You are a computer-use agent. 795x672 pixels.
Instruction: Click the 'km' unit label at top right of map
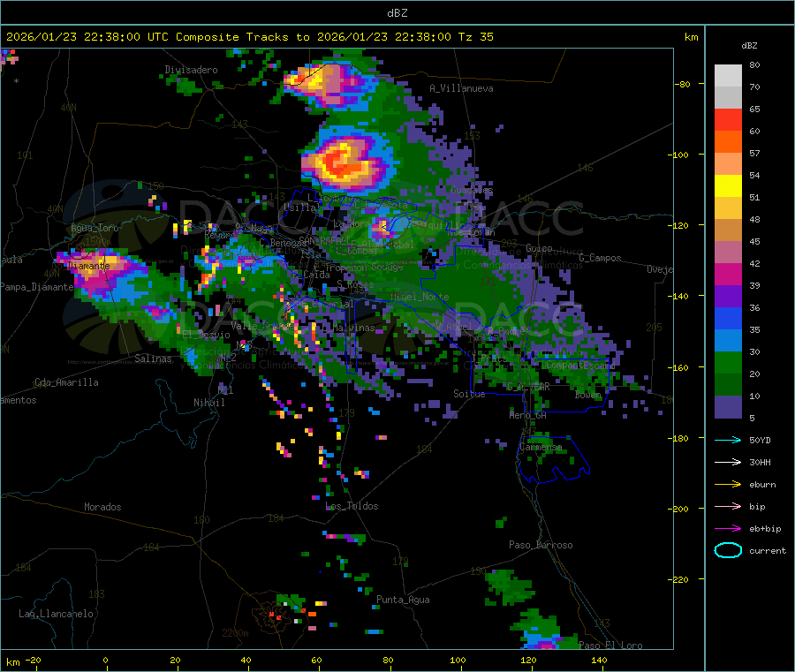click(691, 37)
